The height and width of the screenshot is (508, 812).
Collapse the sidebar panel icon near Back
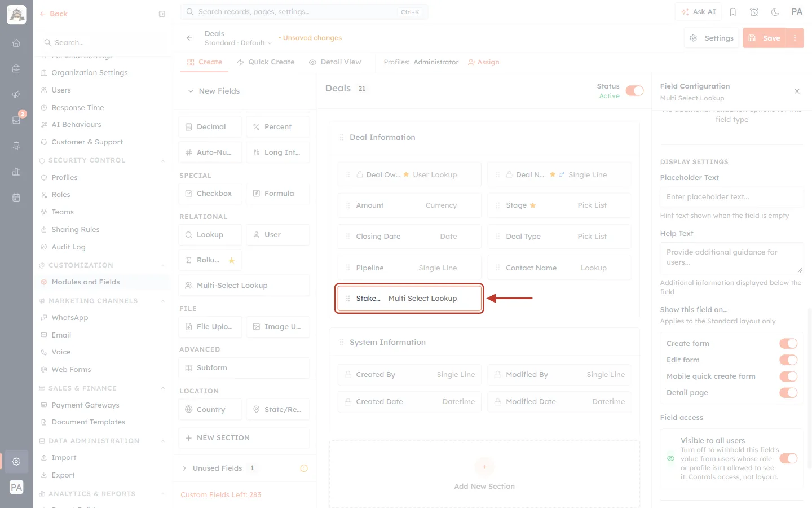pos(162,14)
